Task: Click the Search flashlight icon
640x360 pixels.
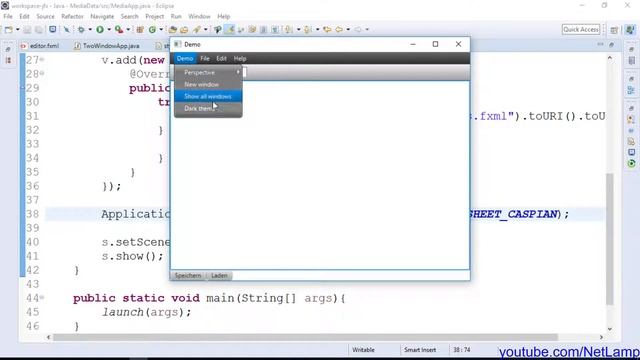Action: pyautogui.click(x=197, y=29)
